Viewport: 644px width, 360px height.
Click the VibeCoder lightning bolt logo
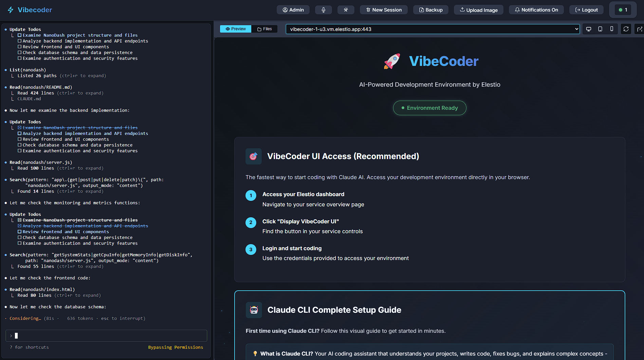[x=11, y=10]
